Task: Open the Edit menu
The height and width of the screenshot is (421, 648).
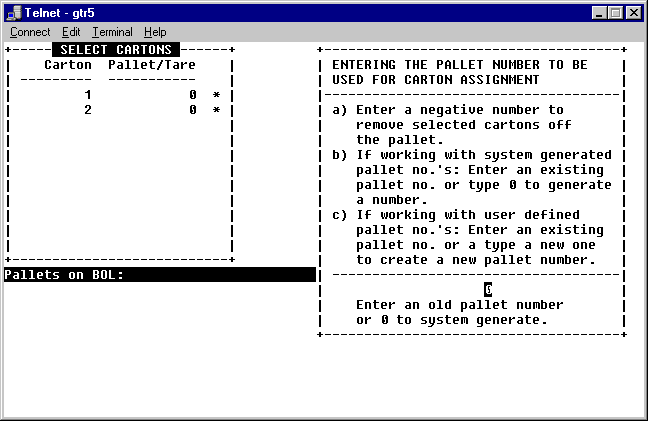Action: tap(71, 32)
